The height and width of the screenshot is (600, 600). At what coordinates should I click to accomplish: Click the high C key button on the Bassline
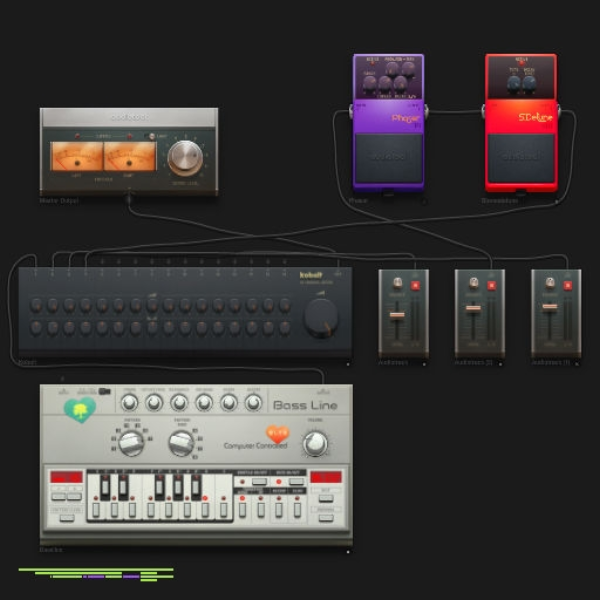coord(223,510)
